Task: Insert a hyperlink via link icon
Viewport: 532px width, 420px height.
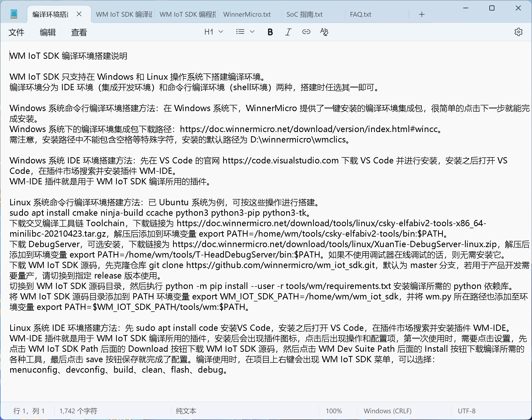Action: (306, 32)
